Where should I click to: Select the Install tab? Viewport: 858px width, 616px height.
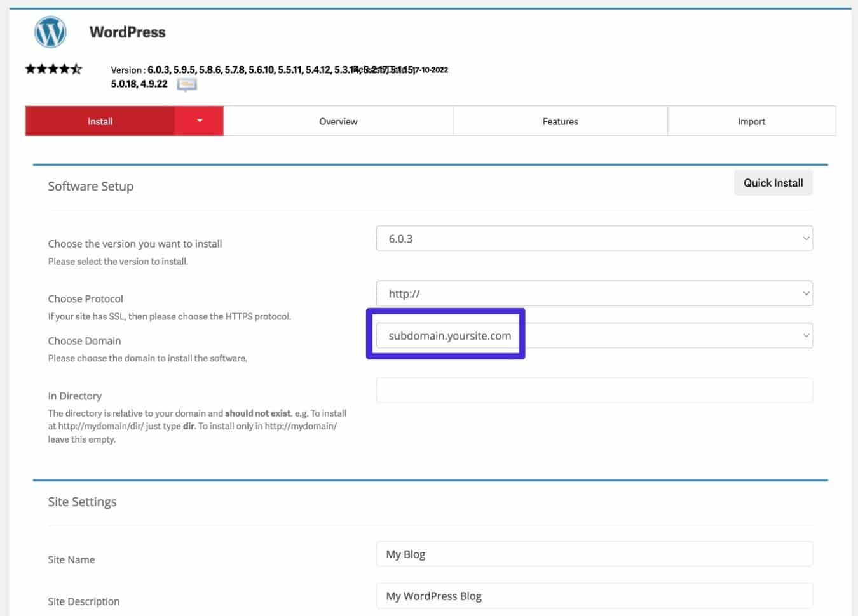pyautogui.click(x=100, y=121)
